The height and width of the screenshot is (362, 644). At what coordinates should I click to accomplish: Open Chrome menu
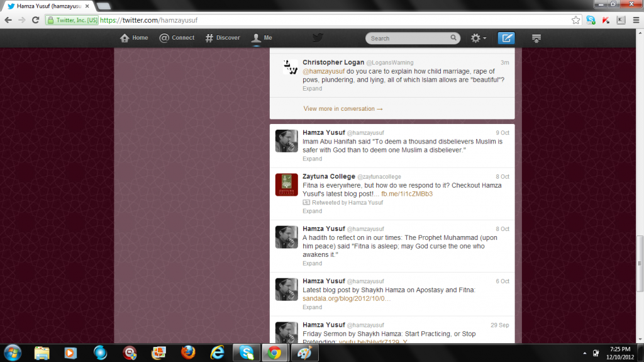[636, 20]
